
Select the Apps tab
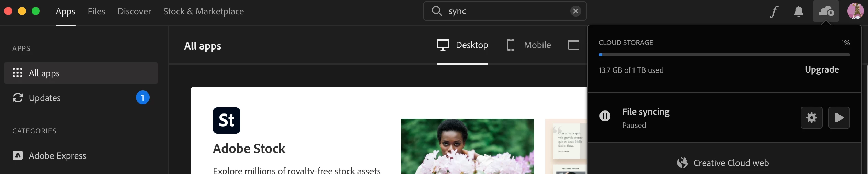(66, 11)
